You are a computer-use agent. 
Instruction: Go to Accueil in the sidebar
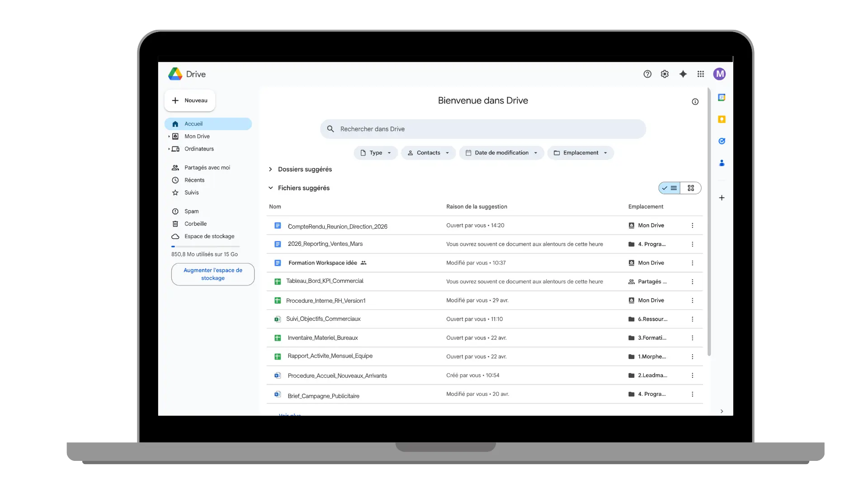pyautogui.click(x=208, y=124)
